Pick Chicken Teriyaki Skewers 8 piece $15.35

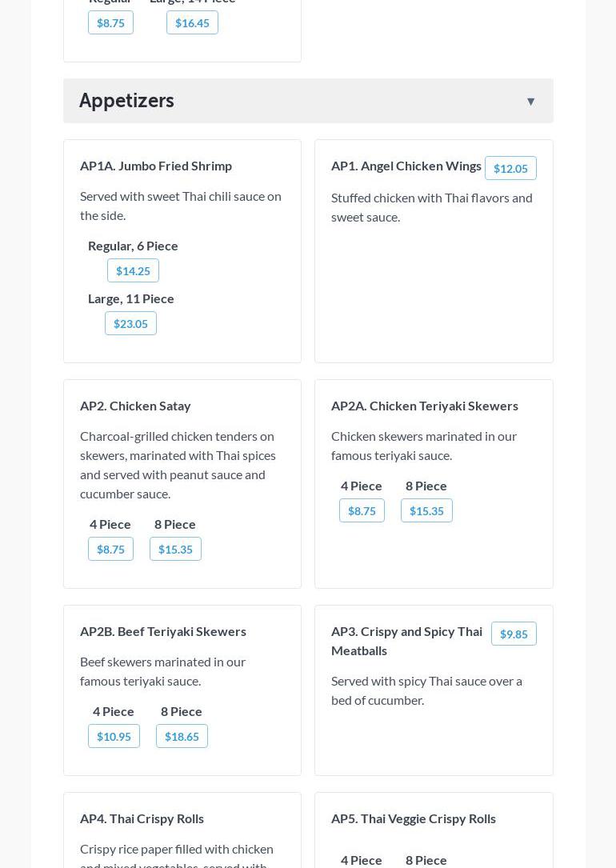point(426,511)
